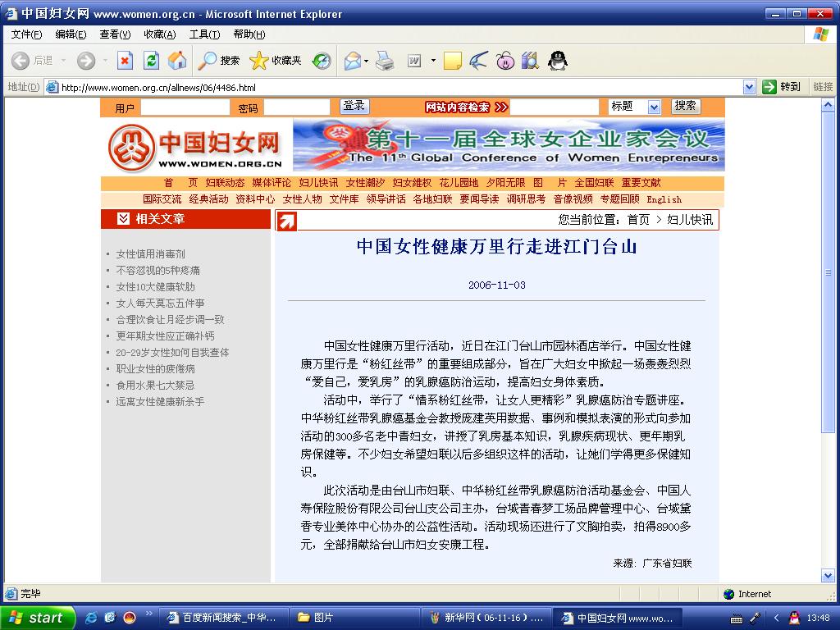Click the QQ penguin toolbar icon
This screenshot has height=630, width=840.
pyautogui.click(x=557, y=61)
